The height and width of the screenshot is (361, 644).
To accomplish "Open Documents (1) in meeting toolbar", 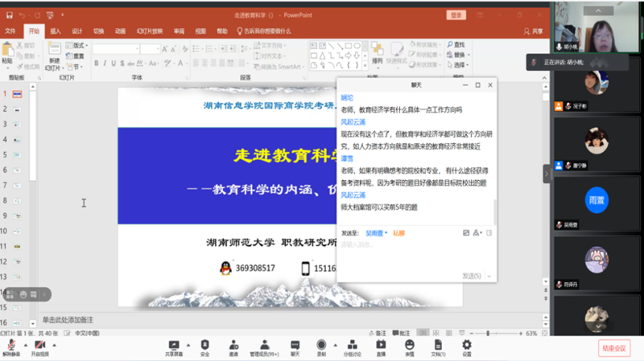I will pyautogui.click(x=438, y=348).
